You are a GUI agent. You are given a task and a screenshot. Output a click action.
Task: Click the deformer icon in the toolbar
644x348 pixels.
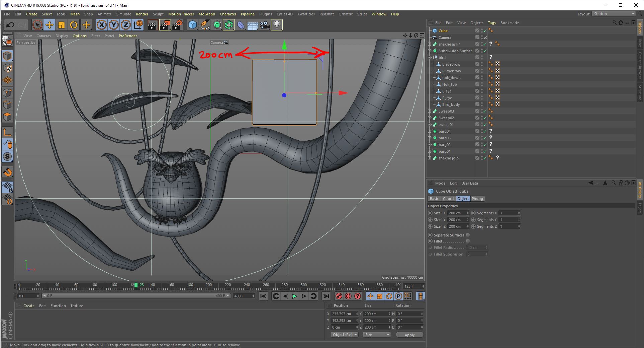pos(241,25)
